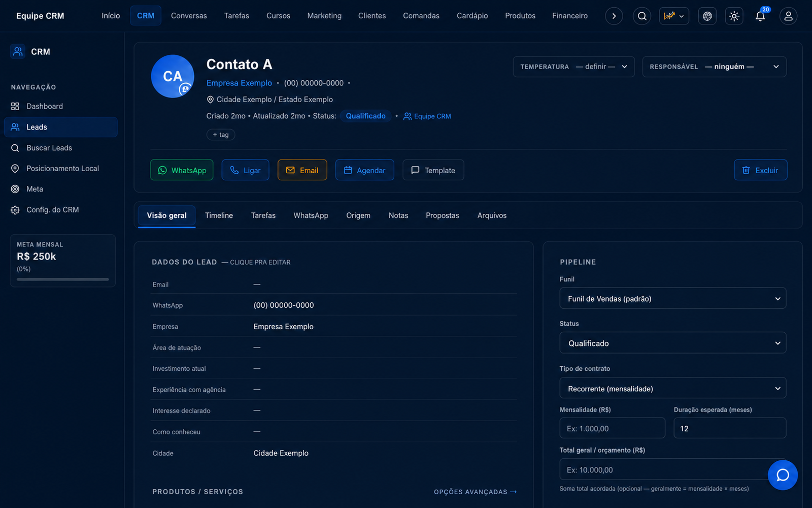Open Empresa Exemplo company link
The height and width of the screenshot is (508, 812).
pyautogui.click(x=239, y=83)
